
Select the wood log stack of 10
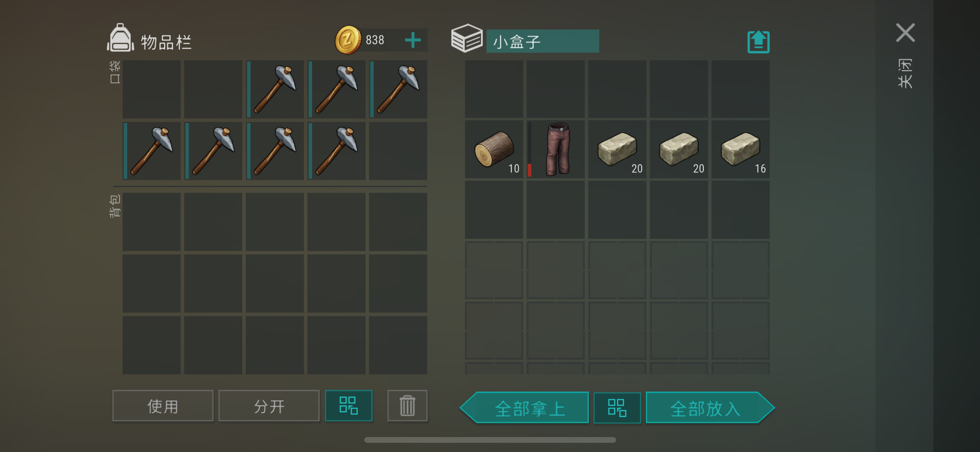coord(494,150)
